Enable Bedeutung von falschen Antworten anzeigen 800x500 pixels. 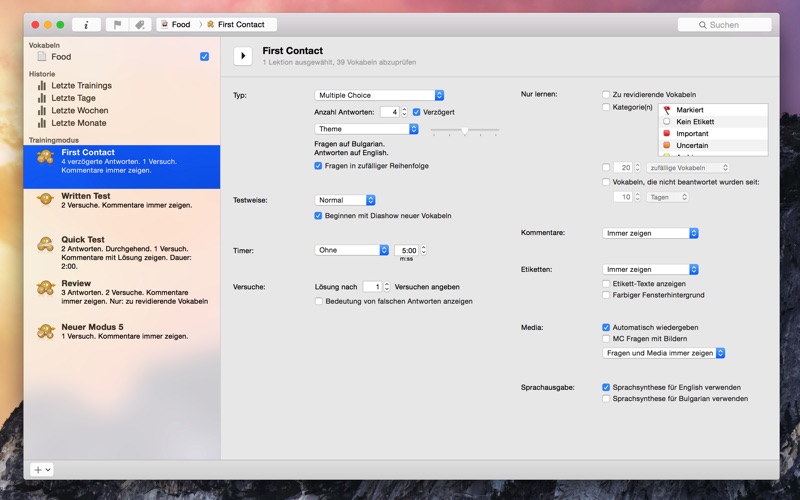319,301
